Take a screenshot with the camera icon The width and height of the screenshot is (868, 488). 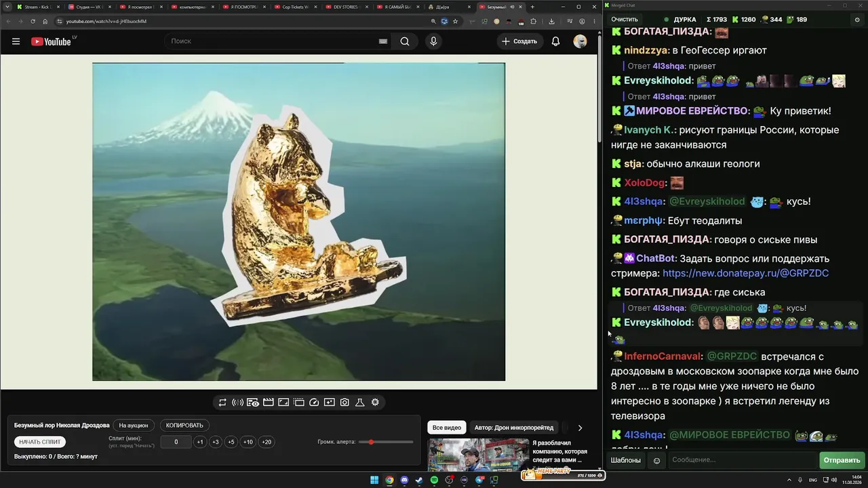point(344,403)
